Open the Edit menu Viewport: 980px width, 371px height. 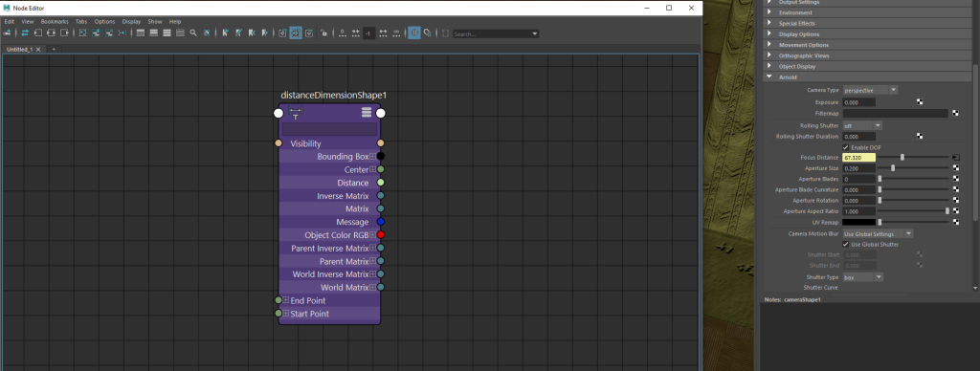[9, 21]
